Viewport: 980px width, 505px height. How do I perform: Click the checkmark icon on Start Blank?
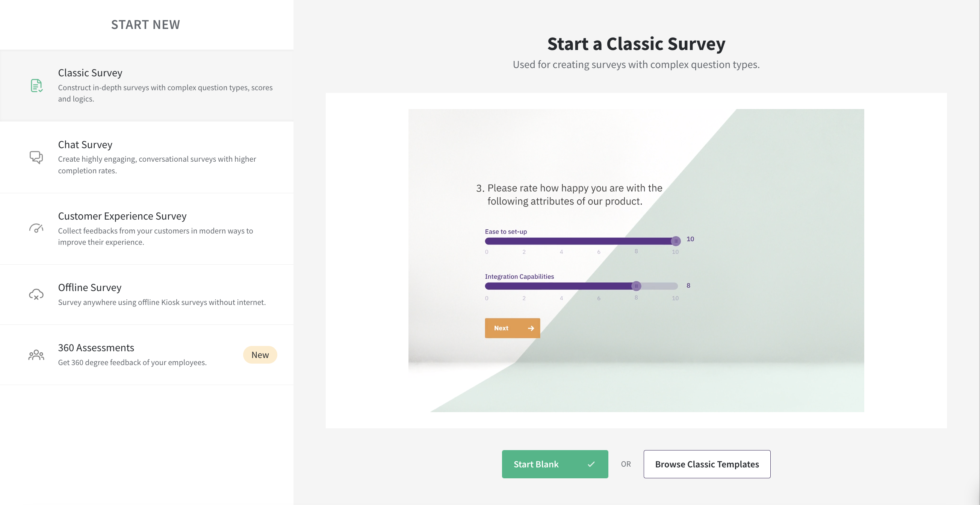click(x=591, y=464)
